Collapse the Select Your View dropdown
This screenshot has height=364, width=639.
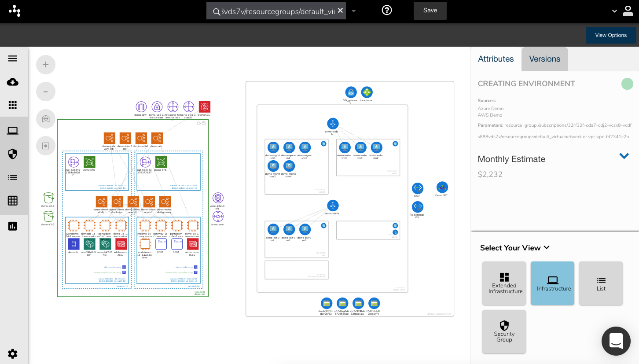pyautogui.click(x=547, y=248)
